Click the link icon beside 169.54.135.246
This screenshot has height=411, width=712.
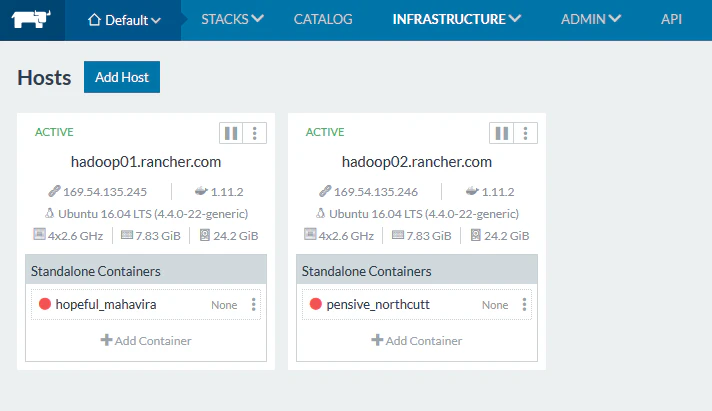click(325, 191)
